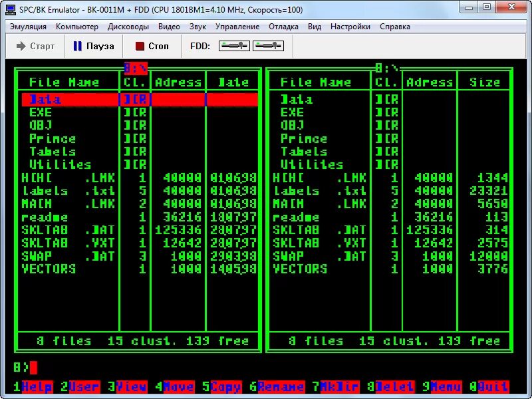Open the Звук menu

[x=198, y=27]
